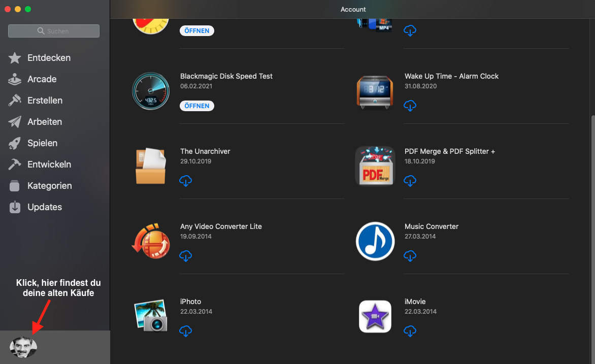Click the title Music Converter

432,226
